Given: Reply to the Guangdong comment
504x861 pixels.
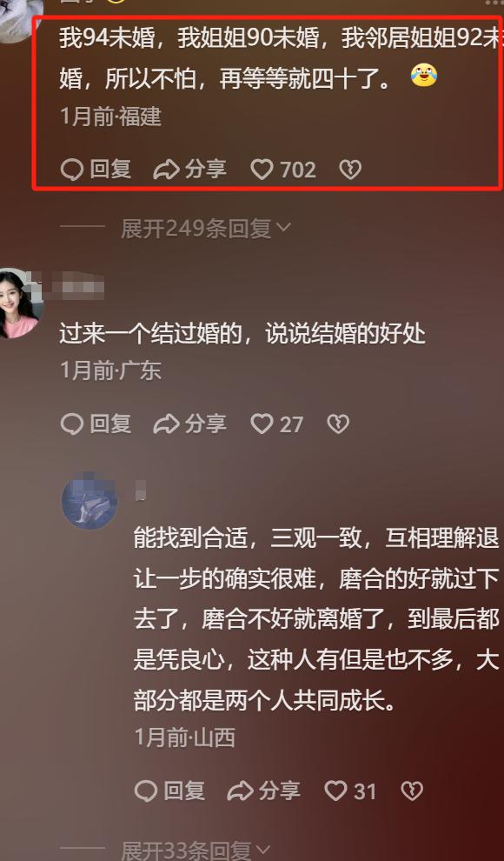Looking at the screenshot, I should tap(96, 424).
